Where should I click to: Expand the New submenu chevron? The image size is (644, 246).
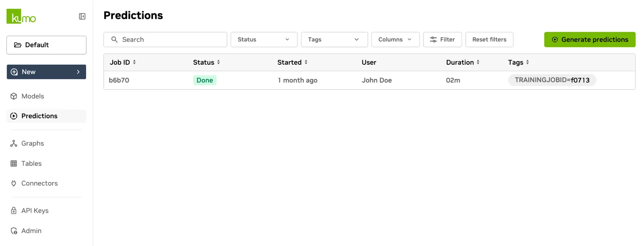click(x=78, y=72)
